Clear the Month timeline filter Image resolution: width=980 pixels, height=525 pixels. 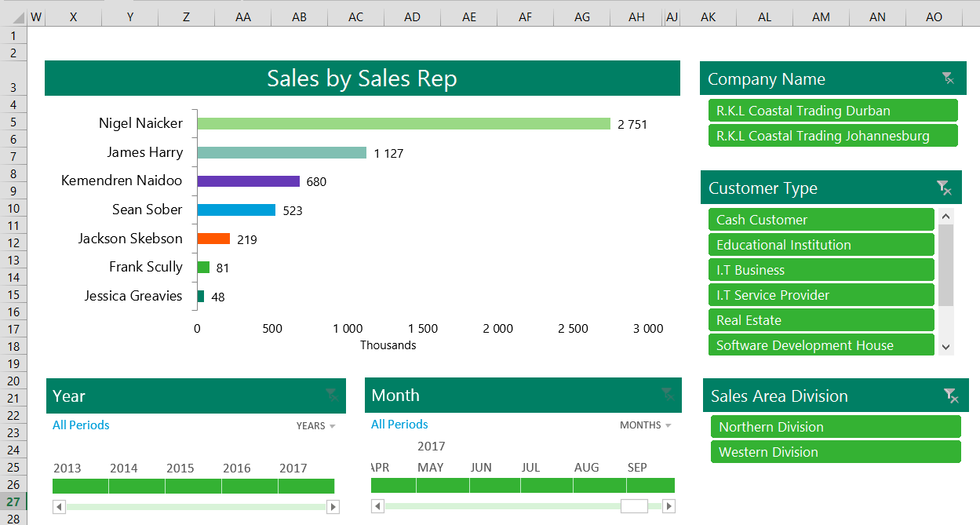pyautogui.click(x=667, y=394)
